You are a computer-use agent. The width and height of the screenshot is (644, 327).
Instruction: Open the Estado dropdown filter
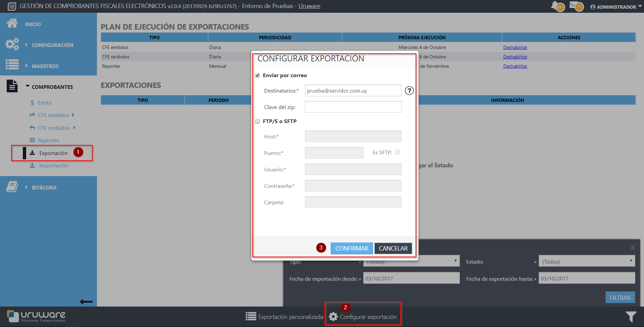pos(586,261)
